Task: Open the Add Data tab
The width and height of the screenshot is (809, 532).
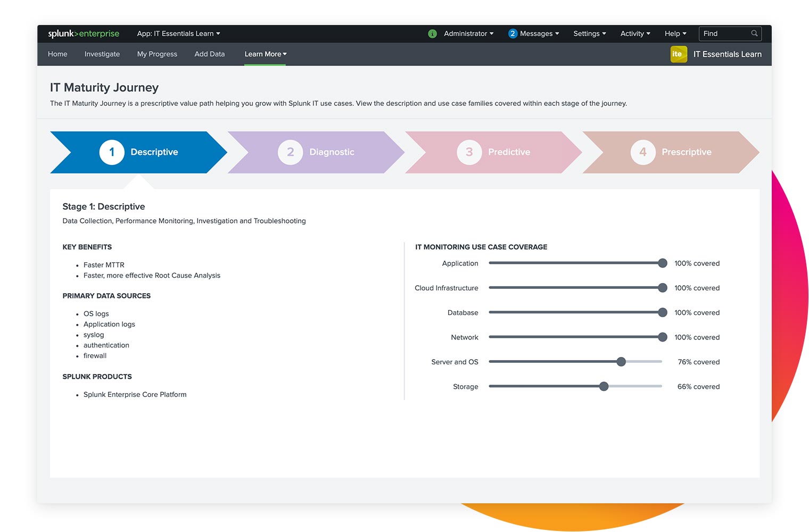Action: [x=210, y=54]
